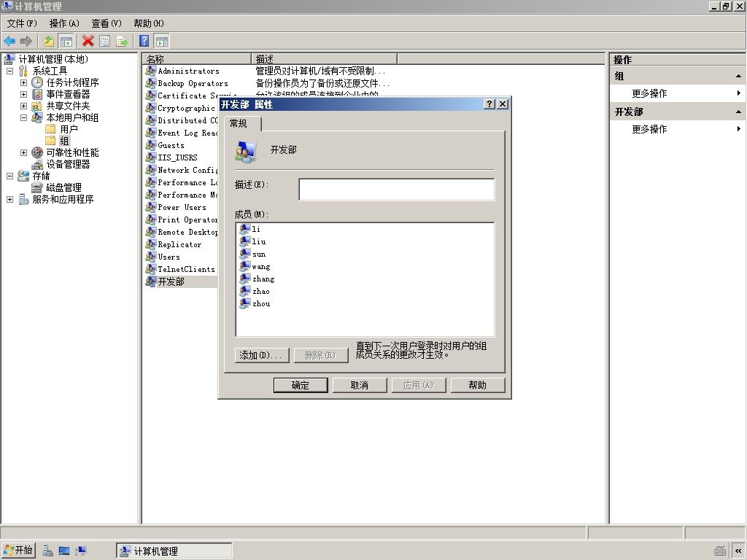Image resolution: width=747 pixels, height=560 pixels.
Task: Expand the Task Scheduler tree node
Action: click(23, 82)
